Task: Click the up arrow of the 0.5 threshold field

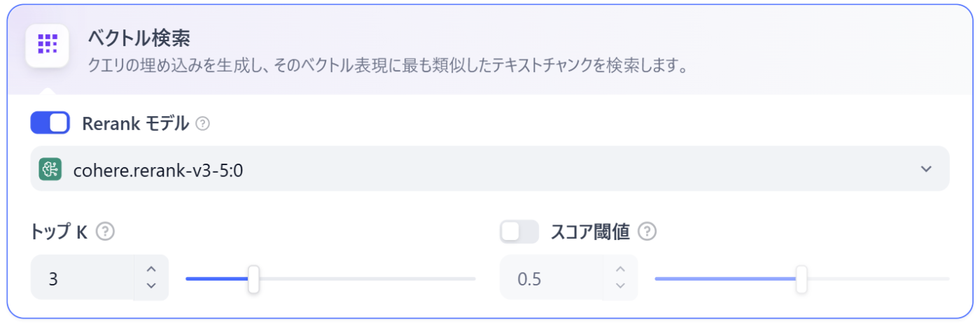Action: (x=619, y=269)
